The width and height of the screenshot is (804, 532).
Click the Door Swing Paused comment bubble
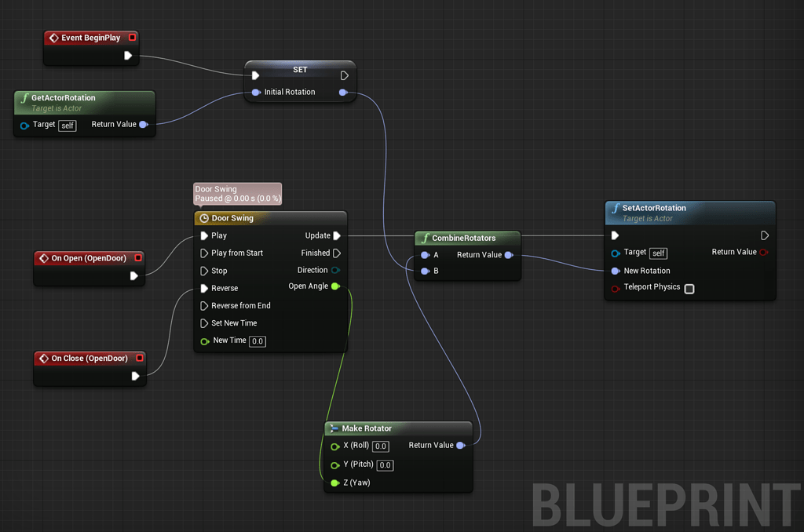(x=237, y=194)
